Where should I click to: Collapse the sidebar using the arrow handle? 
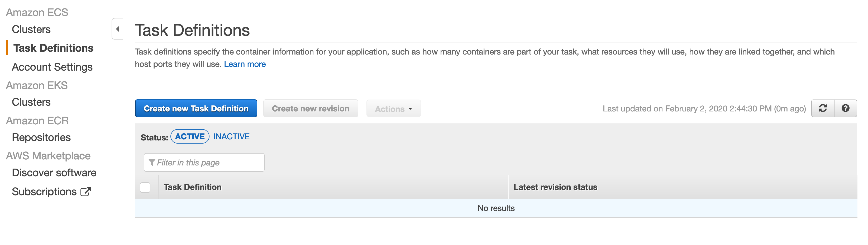pos(117,29)
